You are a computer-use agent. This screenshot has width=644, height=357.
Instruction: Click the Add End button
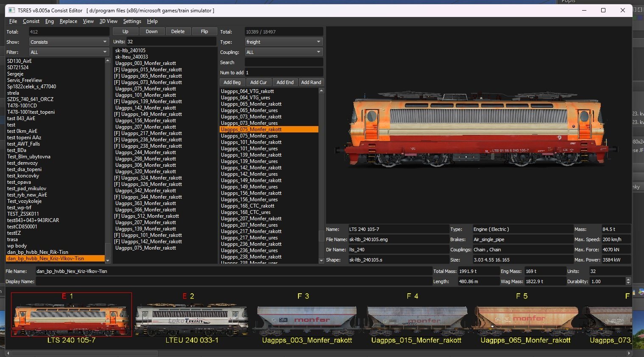[285, 82]
